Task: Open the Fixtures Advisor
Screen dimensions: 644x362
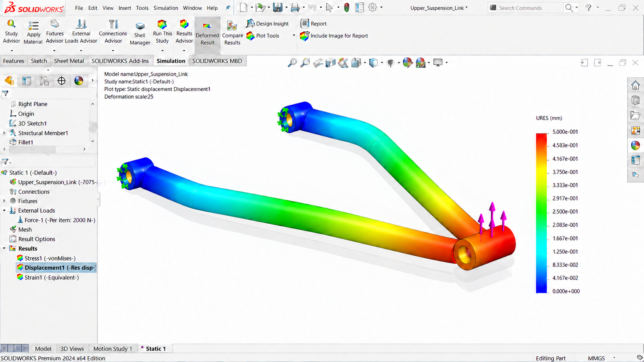Action: click(x=55, y=32)
